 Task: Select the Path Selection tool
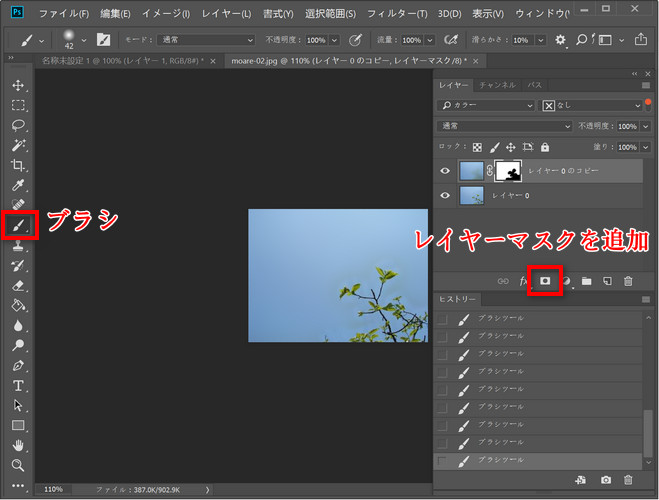[x=18, y=405]
